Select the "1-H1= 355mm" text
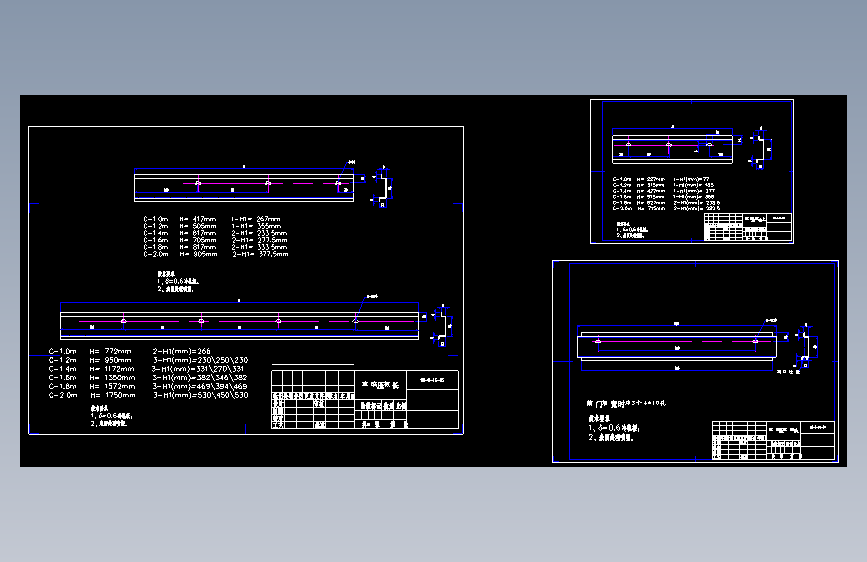 point(256,226)
